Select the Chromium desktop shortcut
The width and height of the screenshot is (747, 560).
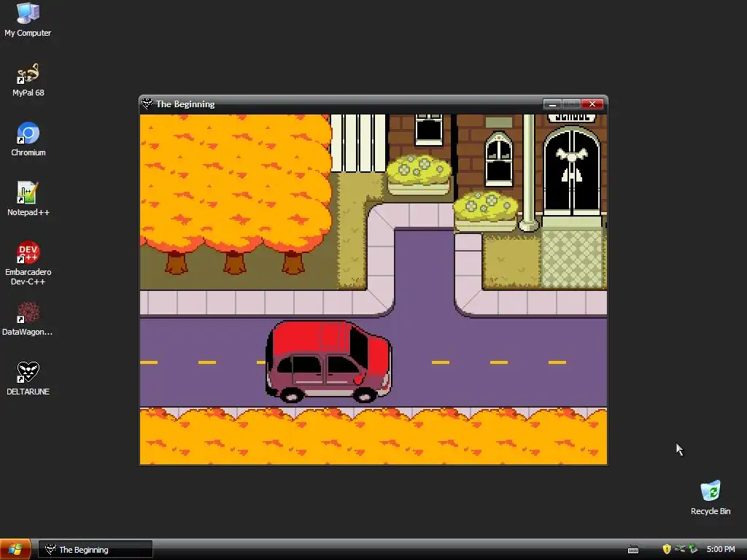point(28,139)
